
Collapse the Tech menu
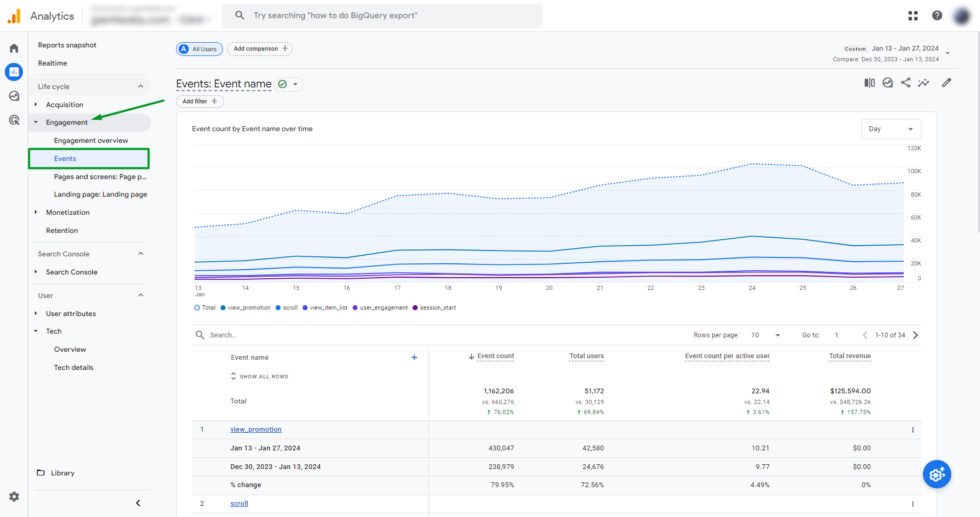click(x=36, y=332)
